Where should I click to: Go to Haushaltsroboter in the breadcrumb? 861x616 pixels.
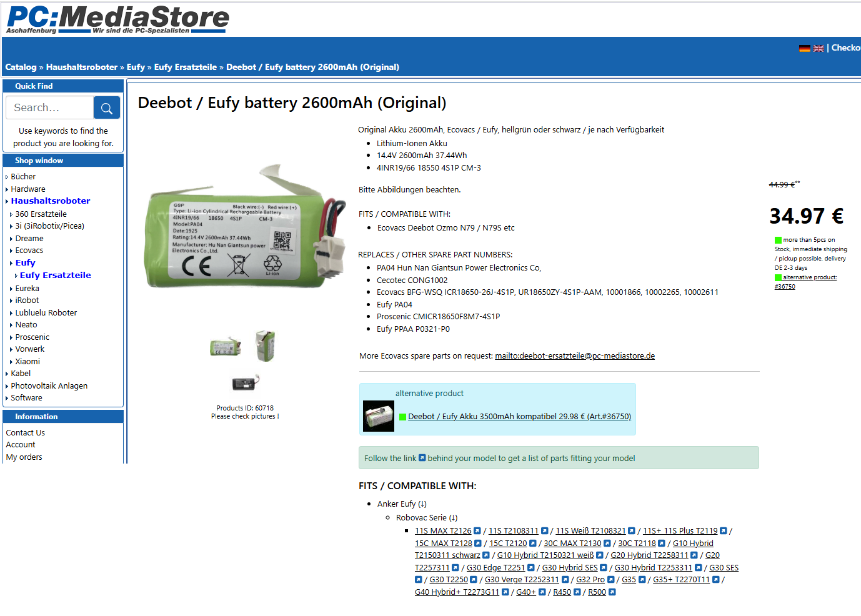coord(82,67)
